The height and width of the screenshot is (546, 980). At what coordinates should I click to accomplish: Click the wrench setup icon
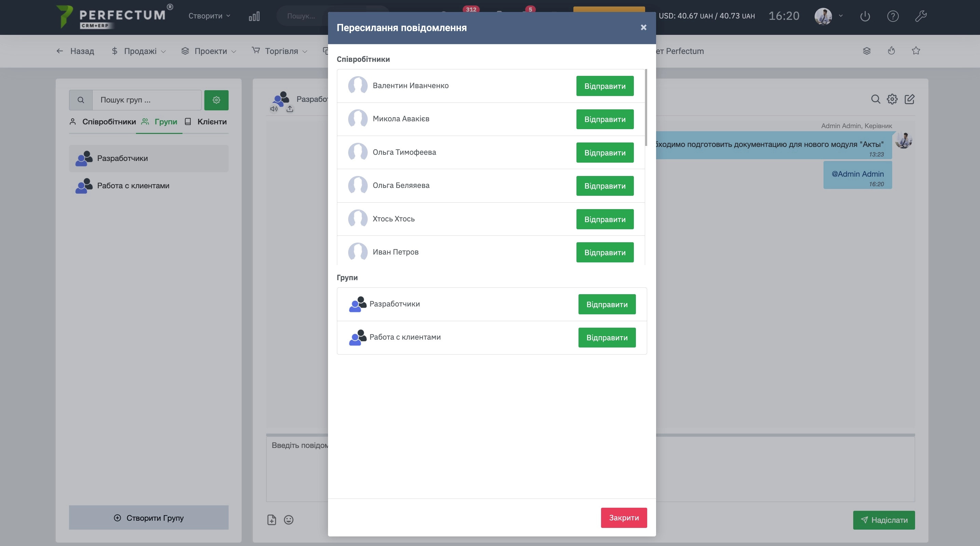click(x=920, y=16)
